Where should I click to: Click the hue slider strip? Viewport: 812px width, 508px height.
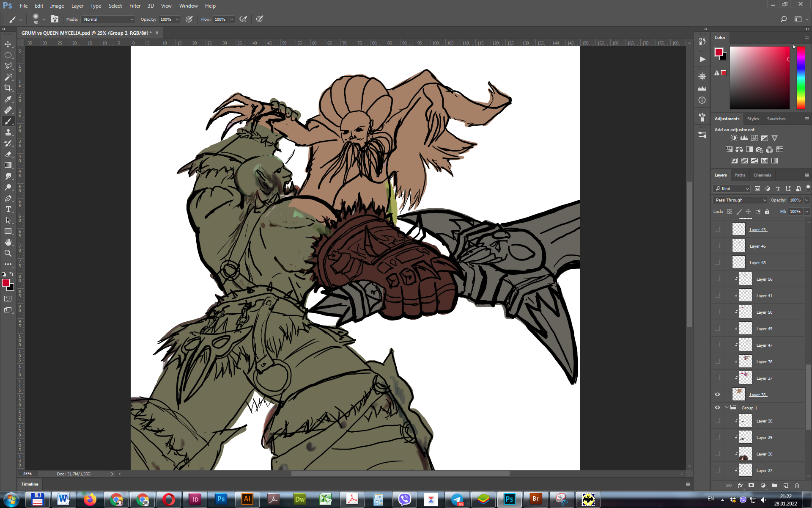click(801, 78)
